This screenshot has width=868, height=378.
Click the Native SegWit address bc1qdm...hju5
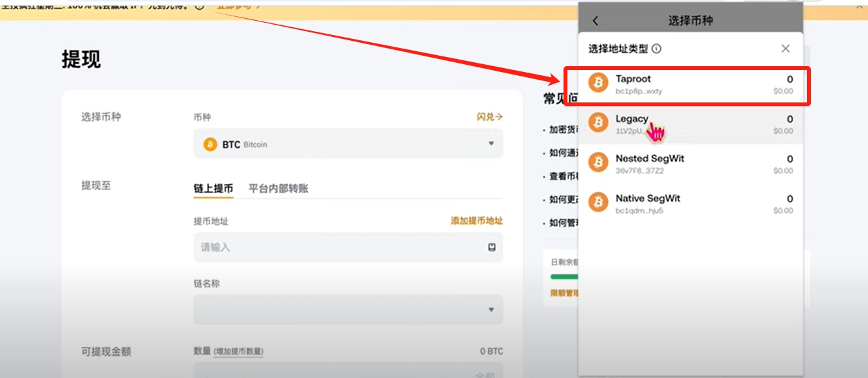click(639, 211)
